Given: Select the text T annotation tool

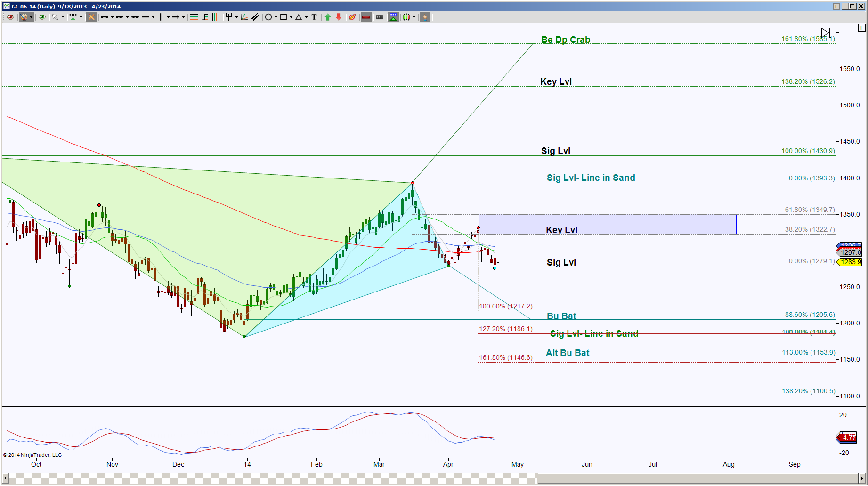Looking at the screenshot, I should pos(314,17).
